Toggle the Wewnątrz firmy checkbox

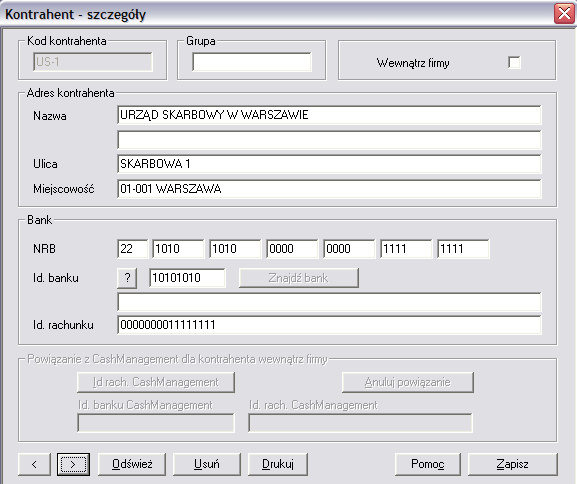click(514, 62)
